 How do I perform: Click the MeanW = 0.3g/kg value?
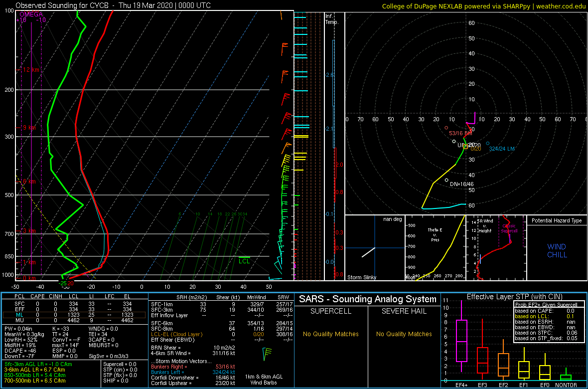click(23, 335)
